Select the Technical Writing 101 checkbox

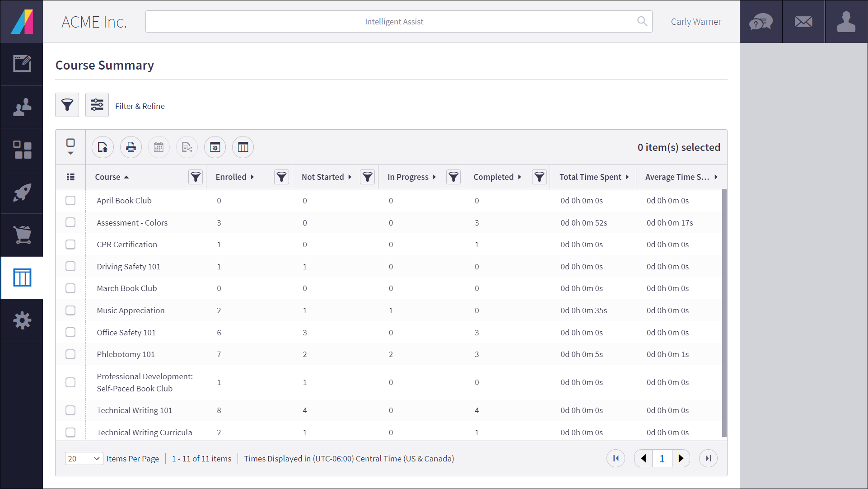coord(70,410)
